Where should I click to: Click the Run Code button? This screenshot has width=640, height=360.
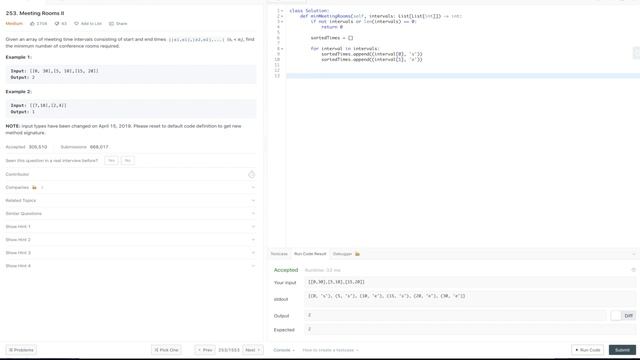(587, 350)
